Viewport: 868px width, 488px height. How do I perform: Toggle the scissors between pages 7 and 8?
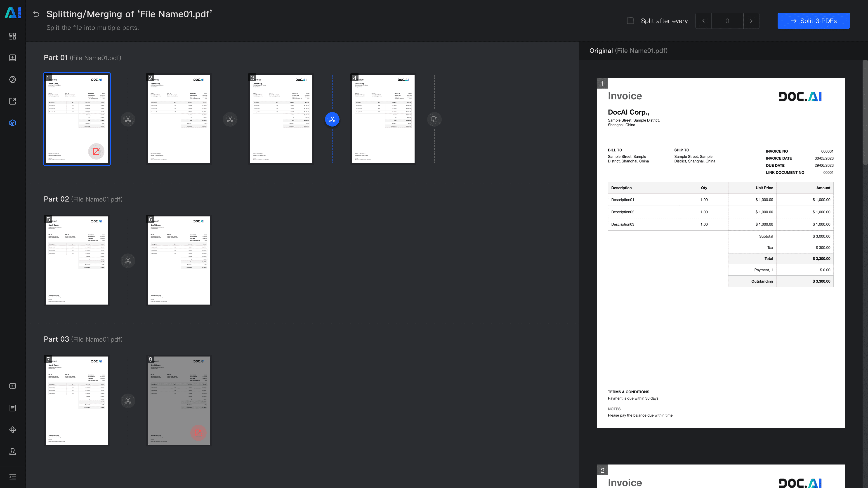[128, 401]
